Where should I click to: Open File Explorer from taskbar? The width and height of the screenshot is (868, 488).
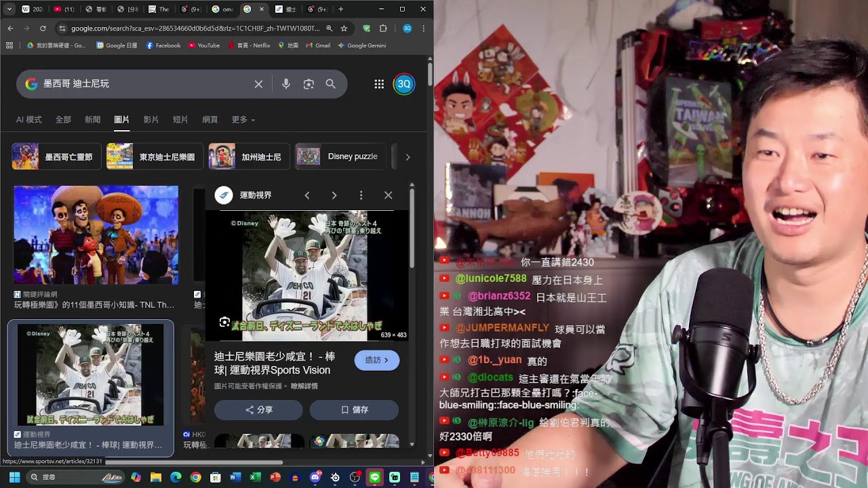tap(155, 477)
